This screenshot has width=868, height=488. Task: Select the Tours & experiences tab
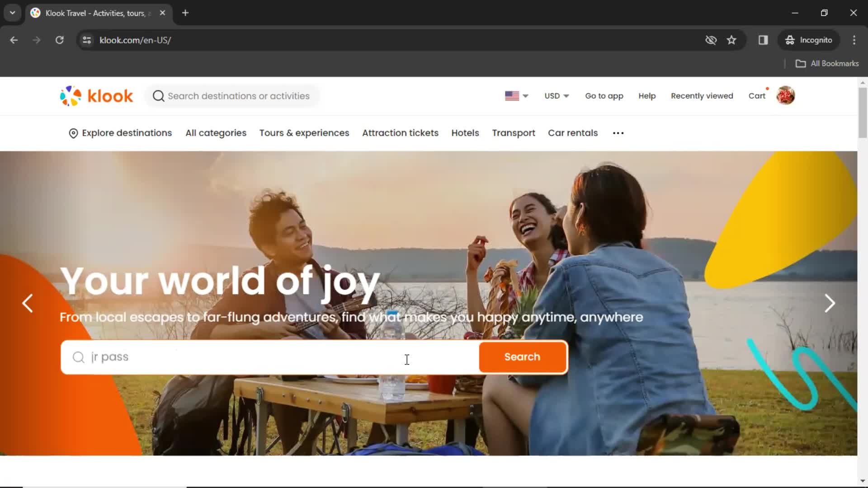click(304, 132)
